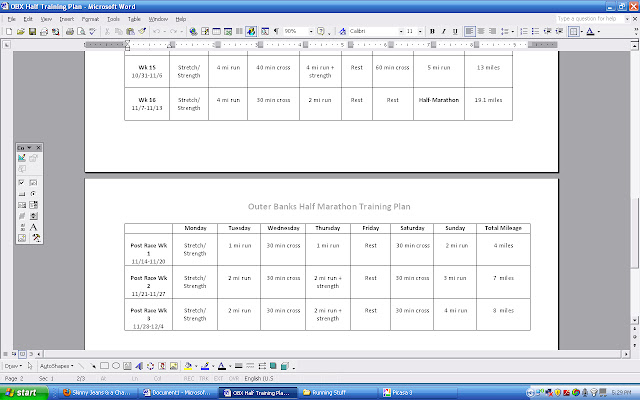
Task: Click the Columns icon
Action: pos(239,31)
